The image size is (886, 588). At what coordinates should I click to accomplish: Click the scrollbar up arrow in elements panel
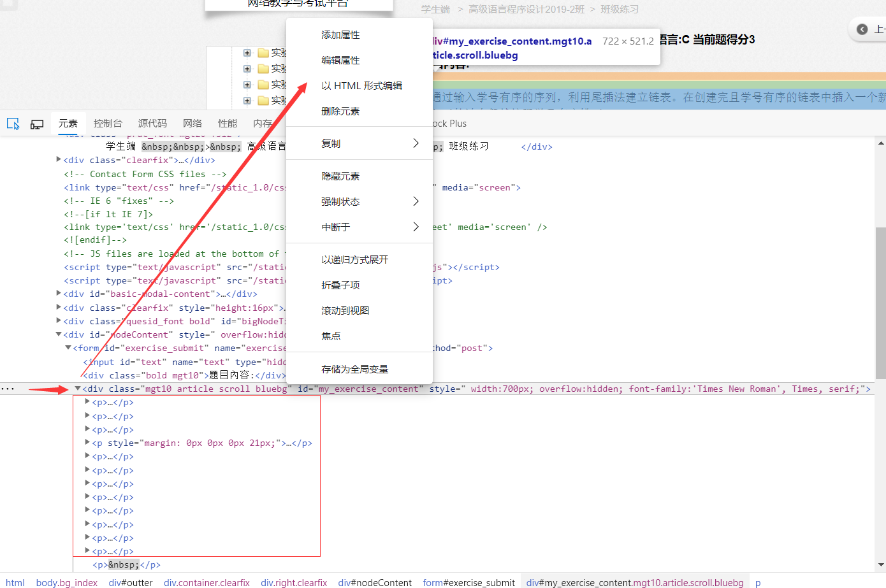pos(881,143)
